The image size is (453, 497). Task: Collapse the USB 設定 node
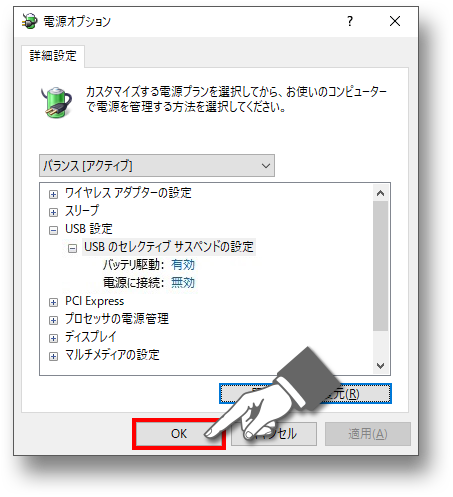(x=53, y=230)
